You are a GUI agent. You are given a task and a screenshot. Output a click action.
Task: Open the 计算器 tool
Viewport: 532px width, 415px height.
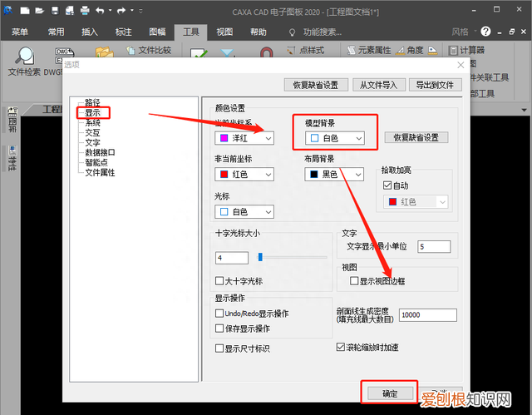[466, 51]
